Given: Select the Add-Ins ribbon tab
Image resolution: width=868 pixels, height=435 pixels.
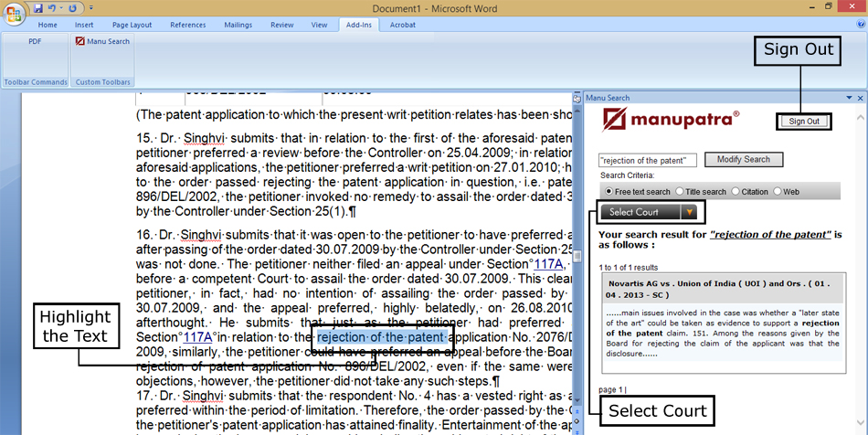Looking at the screenshot, I should [x=359, y=25].
